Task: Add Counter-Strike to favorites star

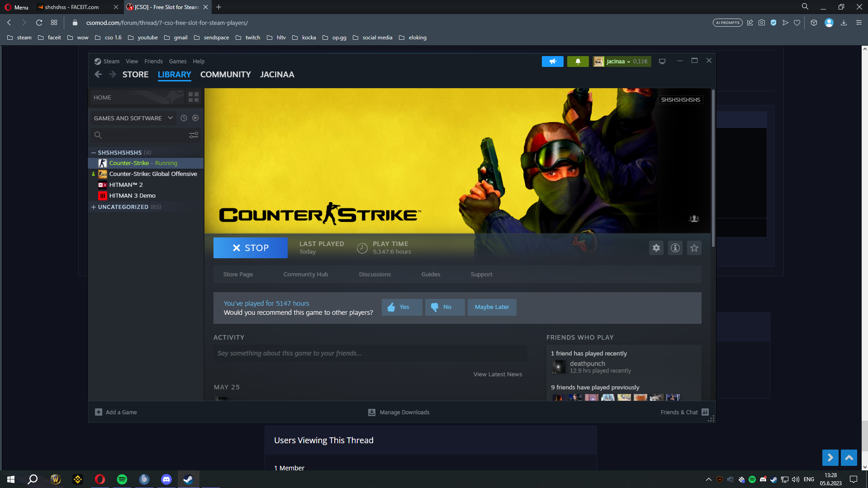Action: coord(694,248)
